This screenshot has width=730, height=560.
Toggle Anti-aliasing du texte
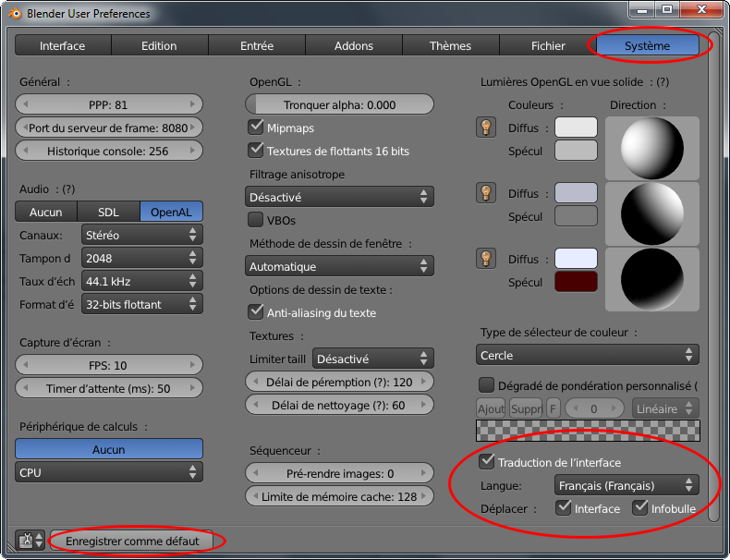[256, 312]
